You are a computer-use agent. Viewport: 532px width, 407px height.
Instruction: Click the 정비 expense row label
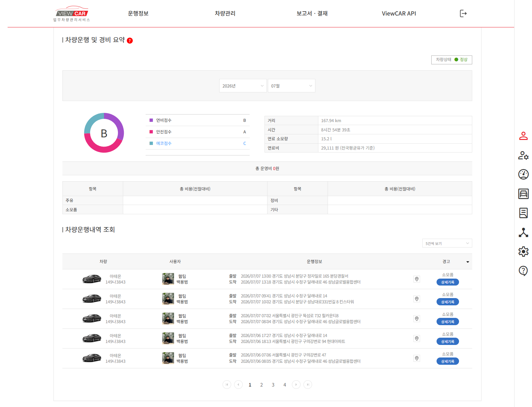click(x=274, y=201)
